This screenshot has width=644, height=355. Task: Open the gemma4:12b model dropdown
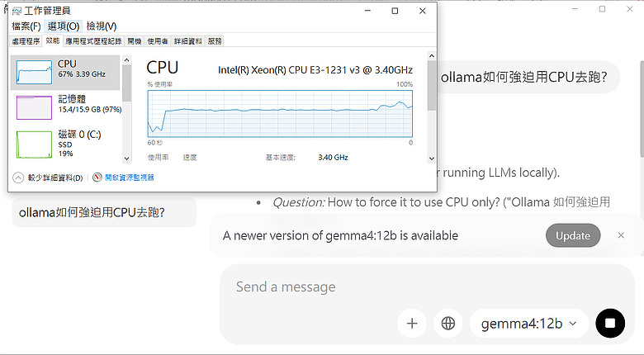click(x=529, y=324)
